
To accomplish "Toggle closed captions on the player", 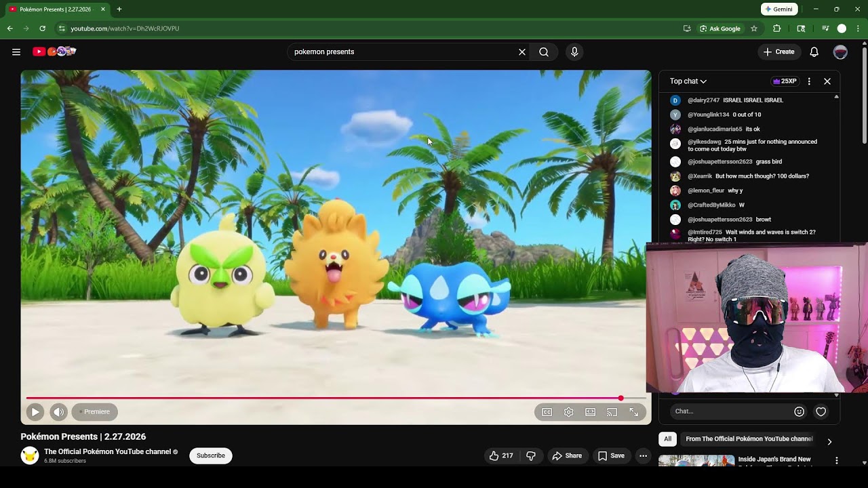I will coord(547,412).
